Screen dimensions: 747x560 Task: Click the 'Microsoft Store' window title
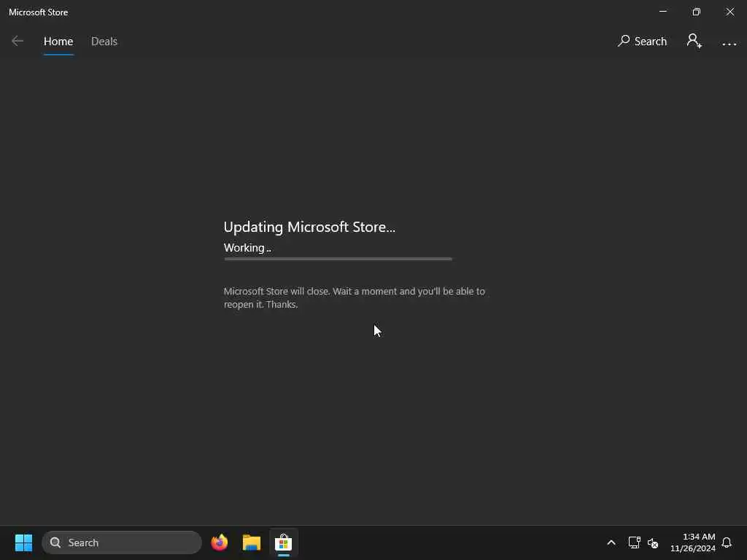click(x=38, y=12)
